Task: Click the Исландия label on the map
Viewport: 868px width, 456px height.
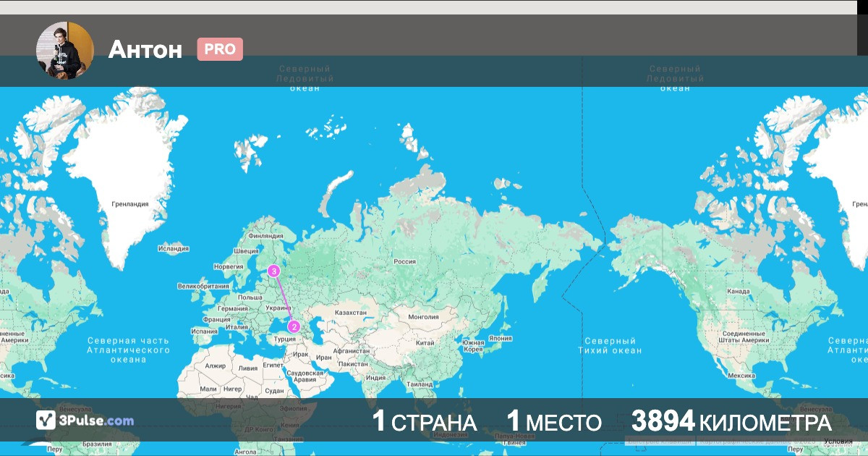Action: pyautogui.click(x=173, y=248)
